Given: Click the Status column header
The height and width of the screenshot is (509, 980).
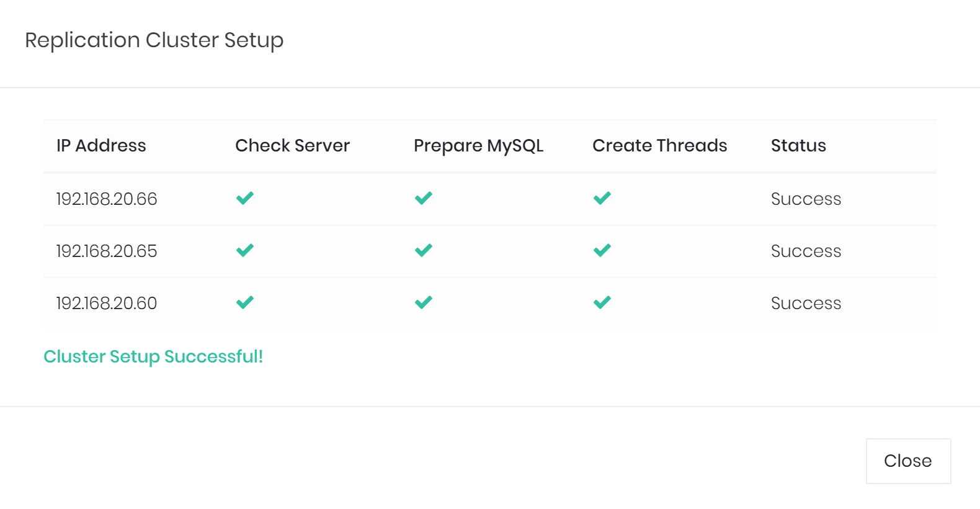Looking at the screenshot, I should coord(798,145).
